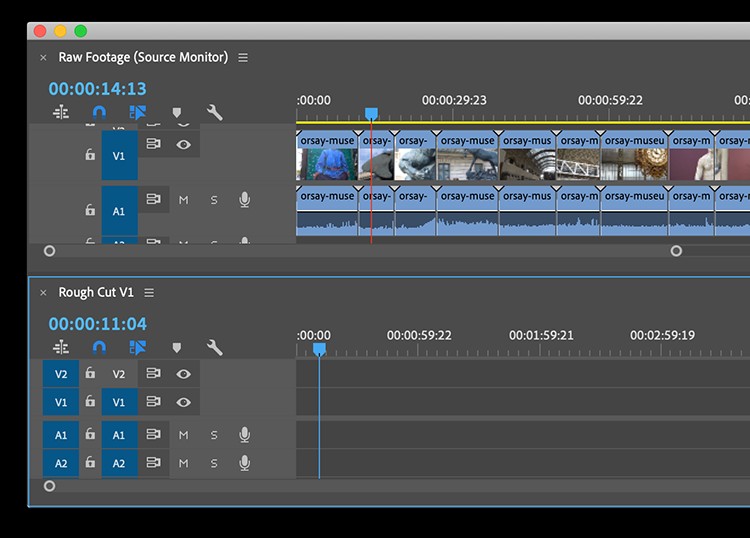Open wrench Timeline Display Settings in Raw Footage panel
Viewport: 750px width, 538px height.
click(214, 112)
